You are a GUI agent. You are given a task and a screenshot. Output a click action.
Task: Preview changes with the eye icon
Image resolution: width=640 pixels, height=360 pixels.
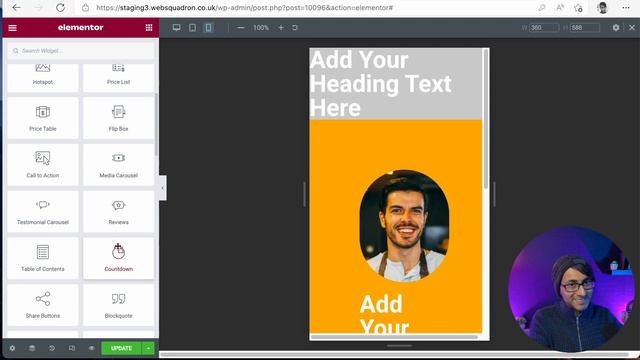click(x=91, y=348)
